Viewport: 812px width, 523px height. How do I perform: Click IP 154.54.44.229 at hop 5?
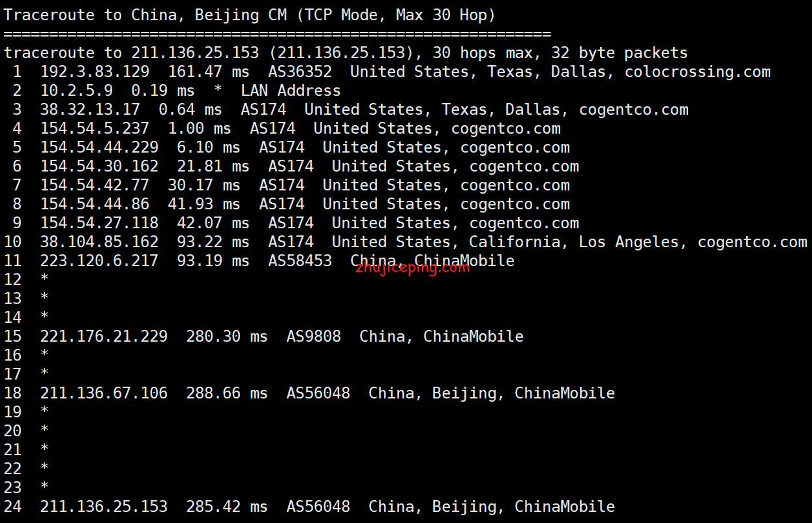(x=99, y=147)
